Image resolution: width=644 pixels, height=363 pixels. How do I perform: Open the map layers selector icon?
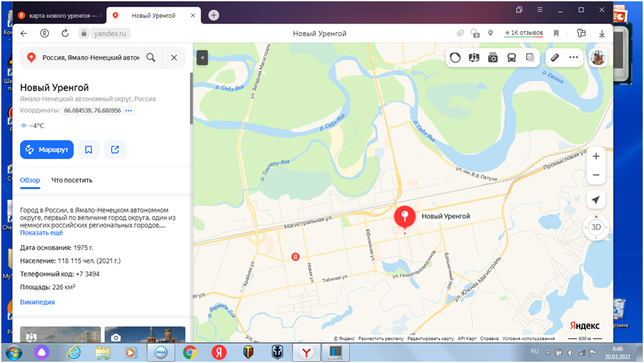tap(530, 57)
